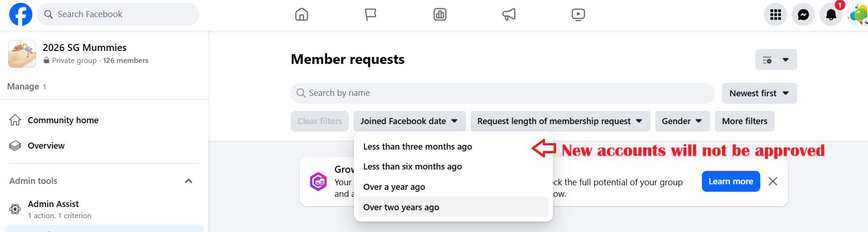Choose Over two years ago option
This screenshot has width=868, height=232.
point(401,207)
